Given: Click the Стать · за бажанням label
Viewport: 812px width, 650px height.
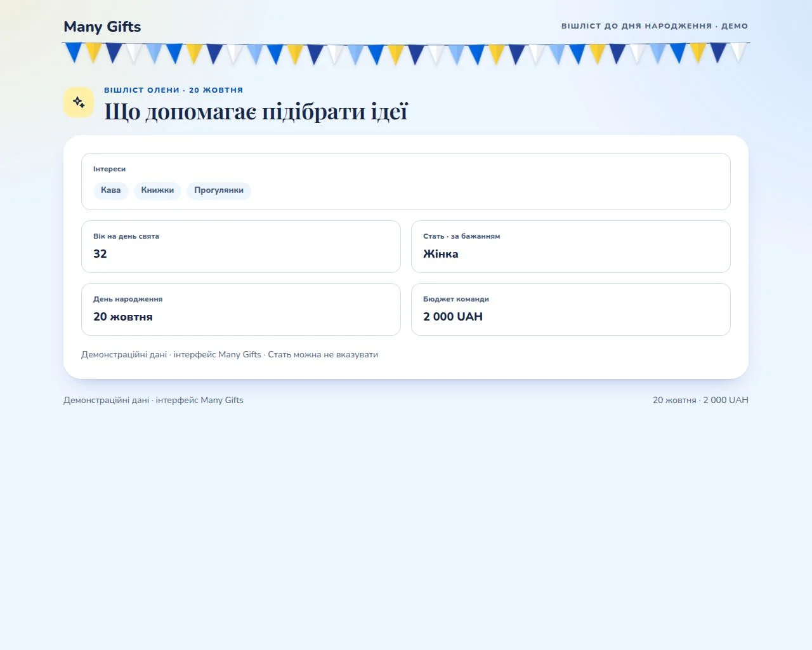Looking at the screenshot, I should click(x=462, y=236).
